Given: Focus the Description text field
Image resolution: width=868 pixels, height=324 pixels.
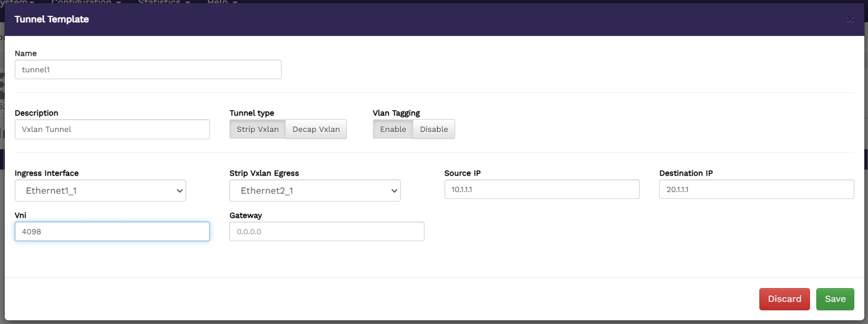Looking at the screenshot, I should pyautogui.click(x=112, y=129).
